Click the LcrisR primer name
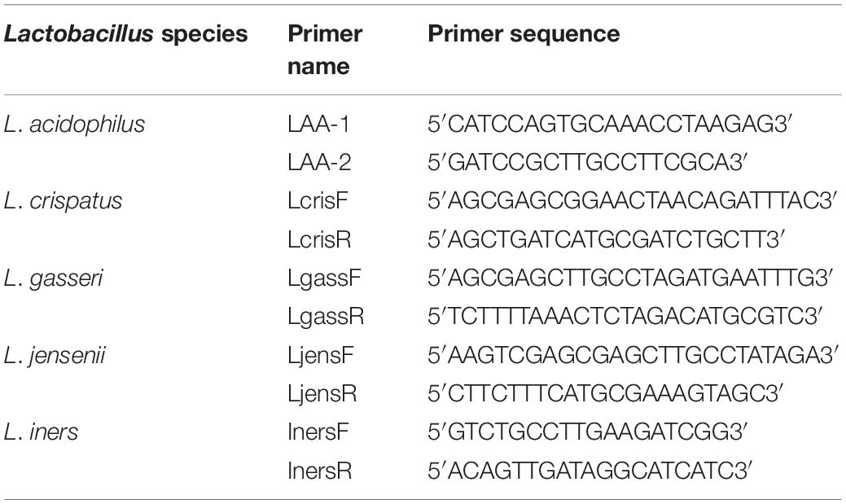Screen dimensions: 846x504 319,239
